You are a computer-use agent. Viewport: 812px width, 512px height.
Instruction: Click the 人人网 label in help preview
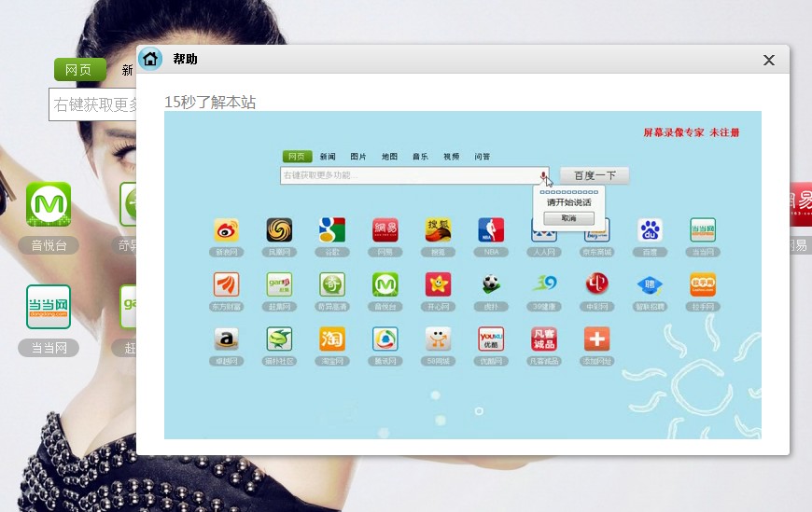544,252
